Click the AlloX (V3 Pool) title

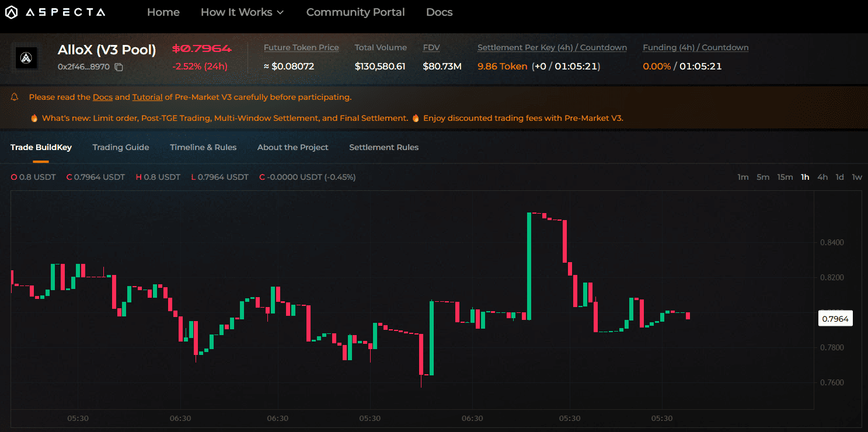point(107,50)
